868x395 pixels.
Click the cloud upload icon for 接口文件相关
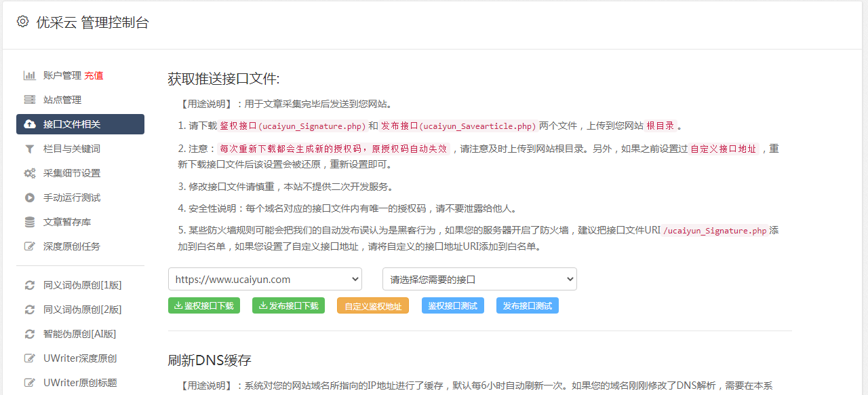click(30, 124)
